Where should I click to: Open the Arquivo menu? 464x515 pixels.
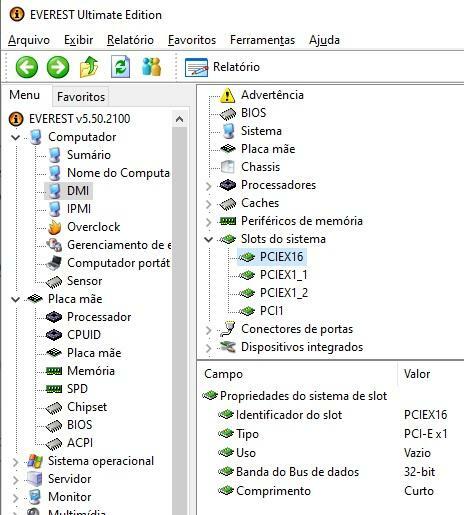point(29,40)
